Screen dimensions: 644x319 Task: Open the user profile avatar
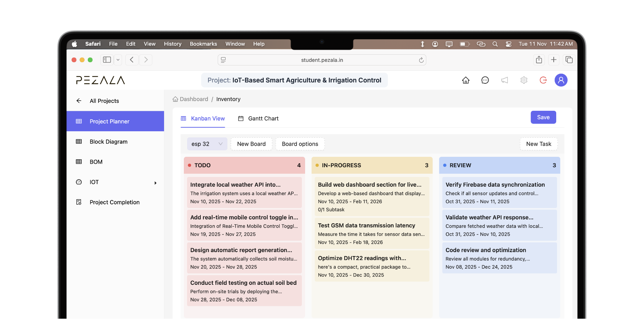pos(561,80)
